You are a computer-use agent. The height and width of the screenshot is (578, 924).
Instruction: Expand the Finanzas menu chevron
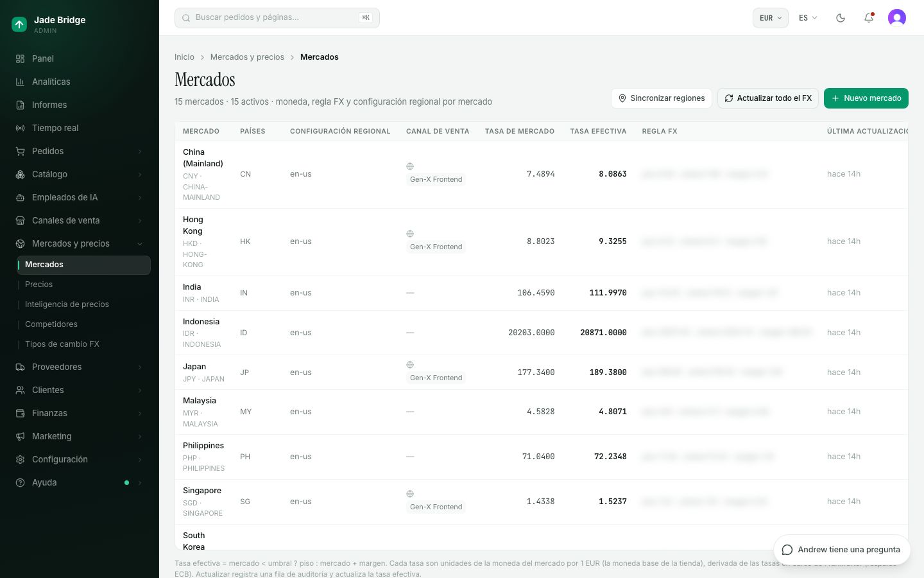pos(140,413)
